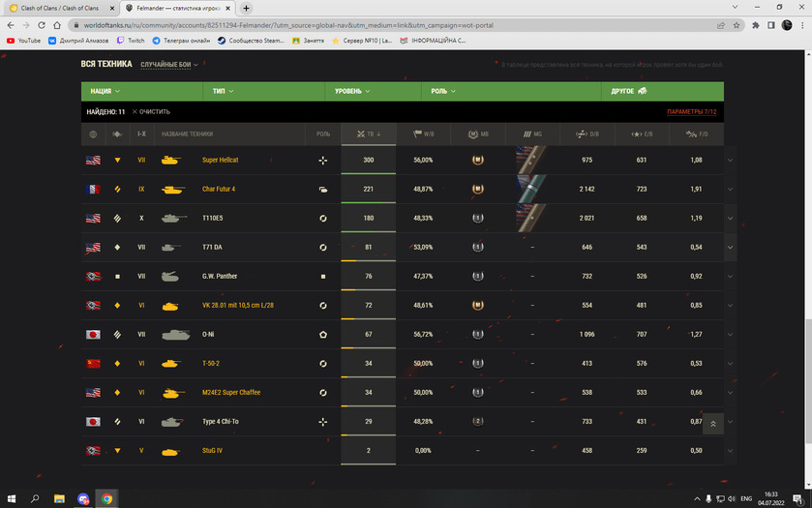The height and width of the screenshot is (508, 812).
Task: Open Windows Start menu
Action: 12,498
